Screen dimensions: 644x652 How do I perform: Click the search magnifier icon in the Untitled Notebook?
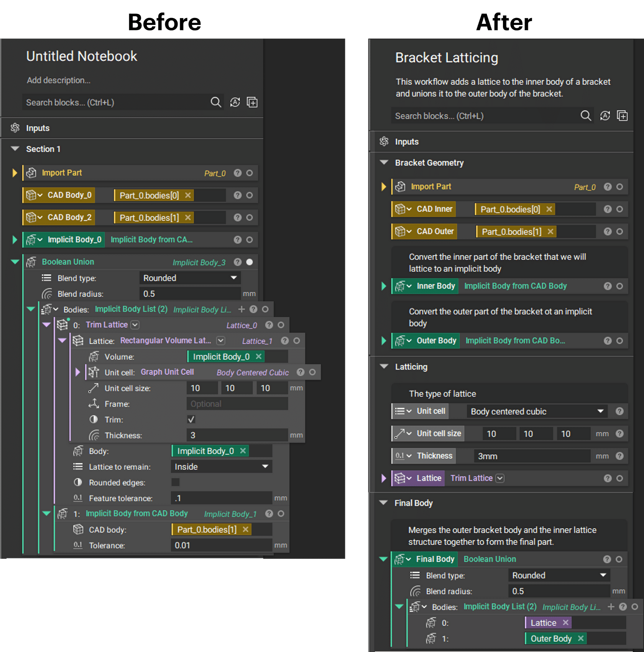pos(216,102)
